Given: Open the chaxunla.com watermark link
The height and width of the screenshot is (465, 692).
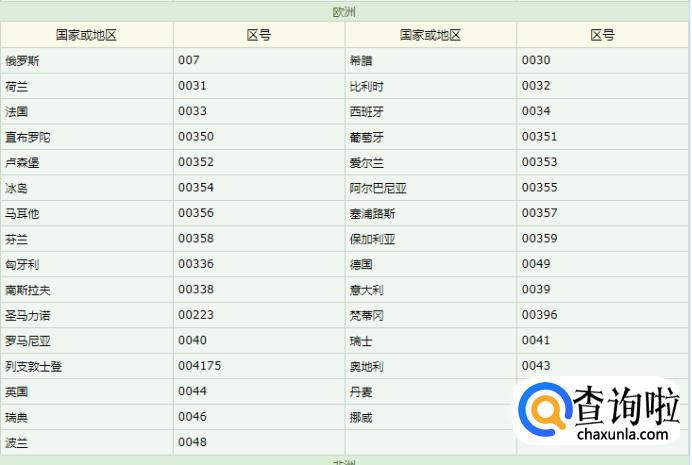Looking at the screenshot, I should click(622, 434).
